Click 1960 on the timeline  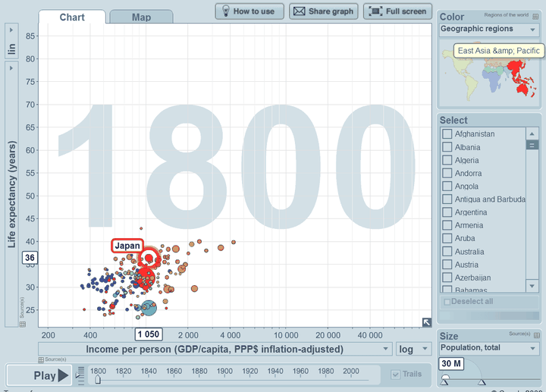[x=300, y=372]
